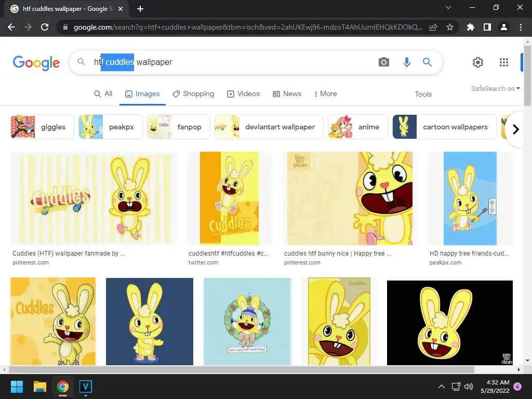
Task: Open File Explorer from taskbar
Action: point(39,387)
